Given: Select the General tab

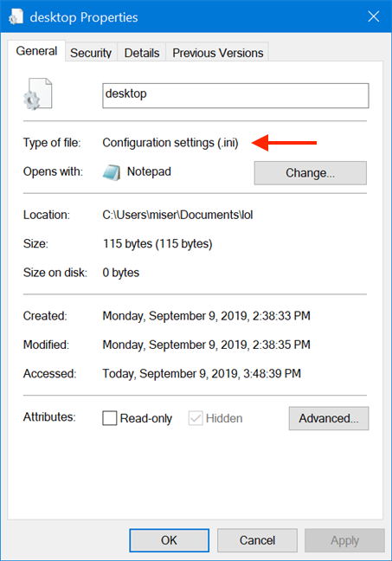Looking at the screenshot, I should coord(36,51).
